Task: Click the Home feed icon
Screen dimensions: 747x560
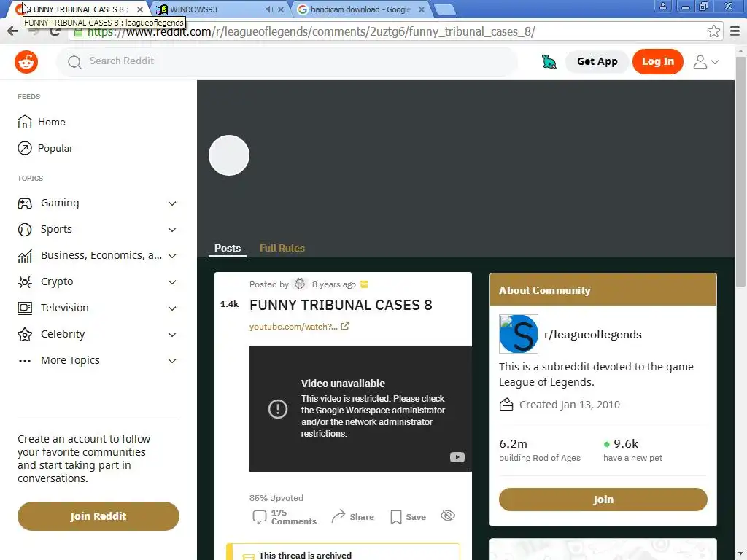Action: [25, 122]
